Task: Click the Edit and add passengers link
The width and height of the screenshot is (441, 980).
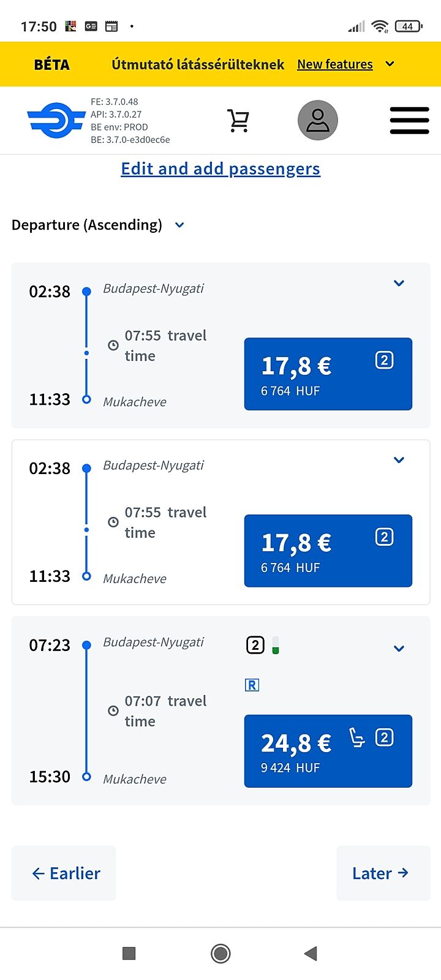Action: [x=221, y=169]
